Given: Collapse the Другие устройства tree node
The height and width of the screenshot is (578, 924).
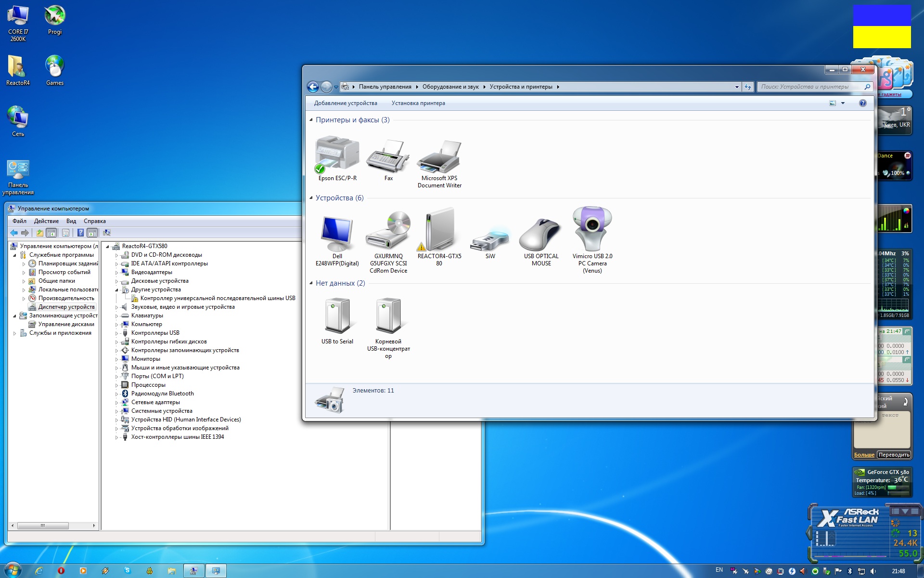Looking at the screenshot, I should click(x=116, y=290).
